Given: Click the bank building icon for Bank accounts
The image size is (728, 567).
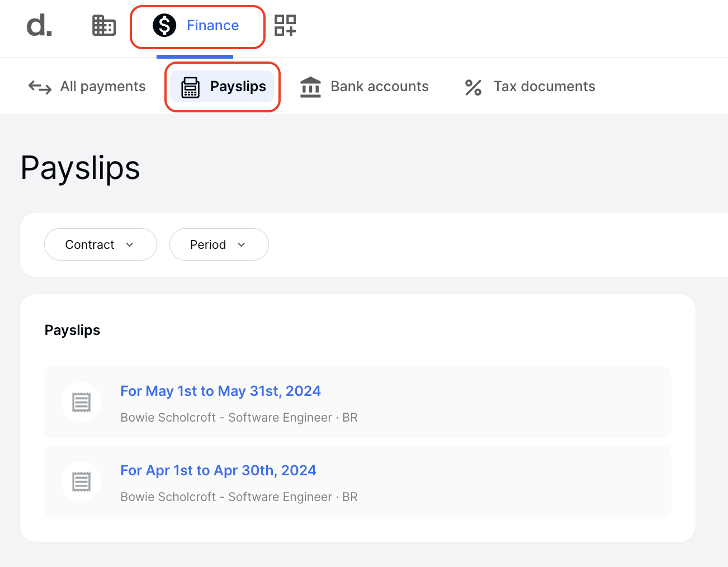Looking at the screenshot, I should point(310,87).
